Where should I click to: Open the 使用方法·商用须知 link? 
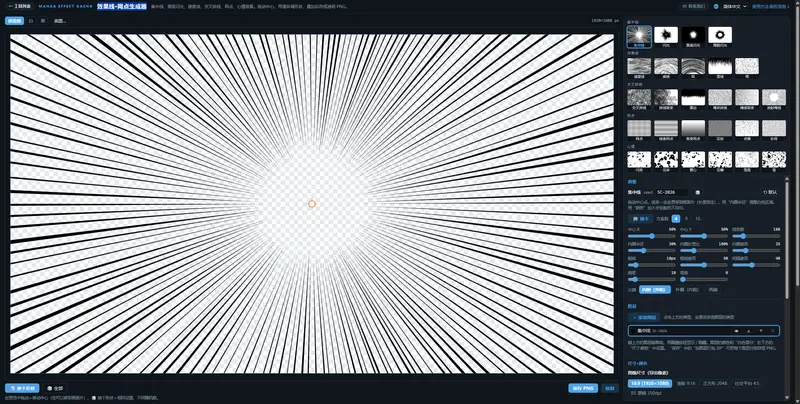click(770, 7)
